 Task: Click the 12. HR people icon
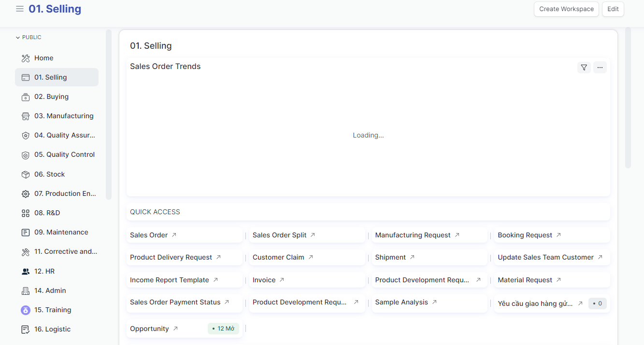point(26,272)
